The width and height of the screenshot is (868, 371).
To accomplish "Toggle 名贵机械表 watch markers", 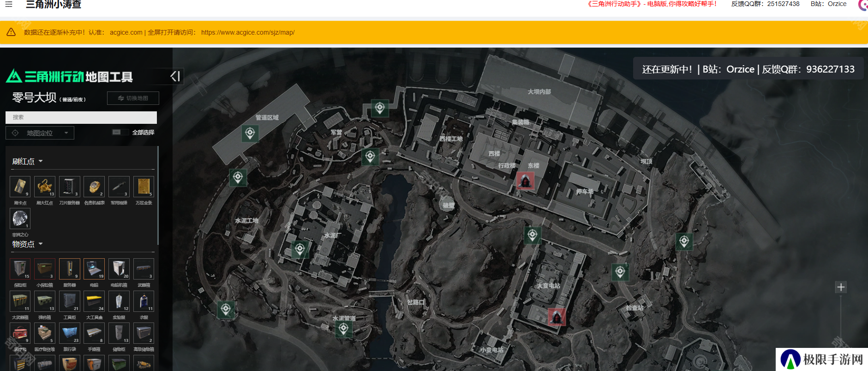I will coord(94,187).
